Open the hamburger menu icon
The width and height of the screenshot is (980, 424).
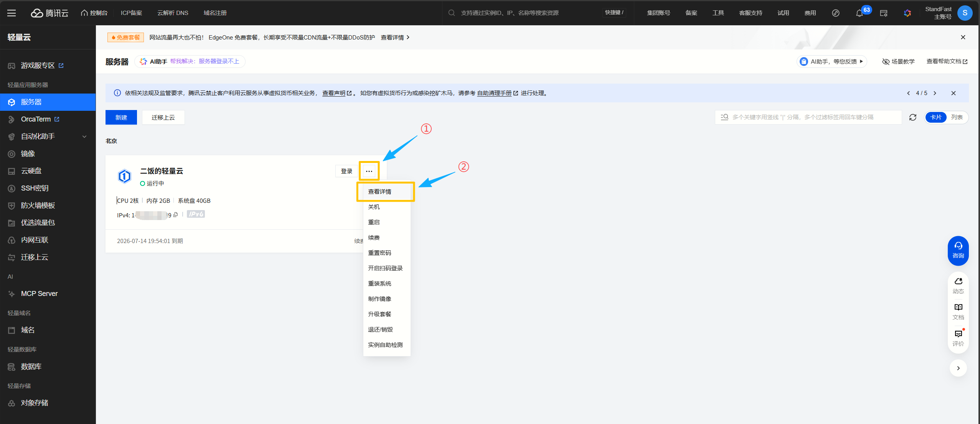(x=12, y=13)
